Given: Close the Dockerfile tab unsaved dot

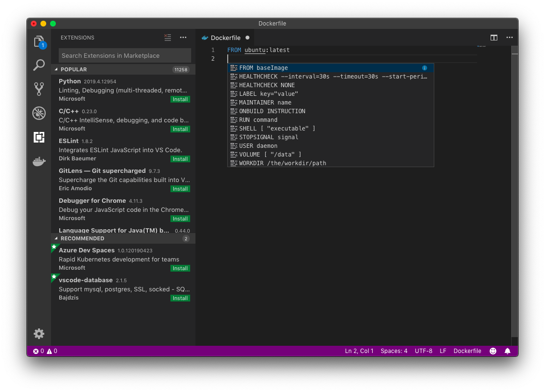Looking at the screenshot, I should click(x=247, y=38).
